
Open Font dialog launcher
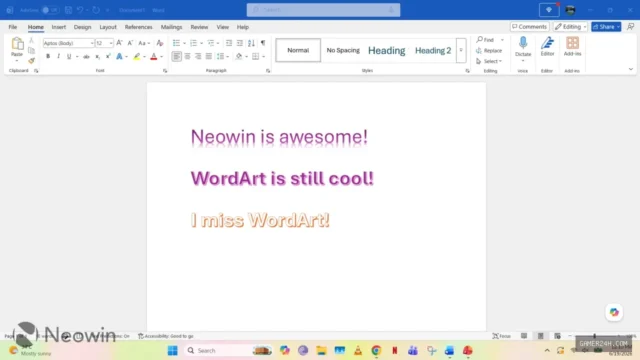165,71
